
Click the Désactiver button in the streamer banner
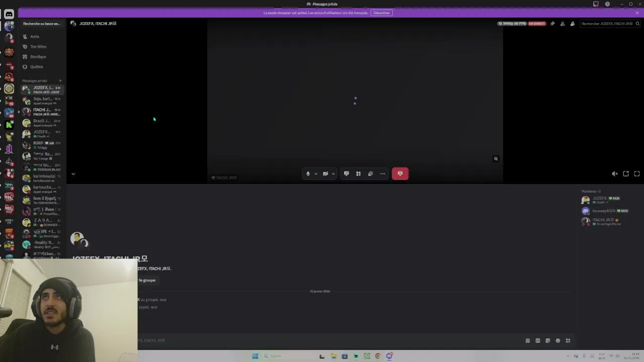pos(381,13)
